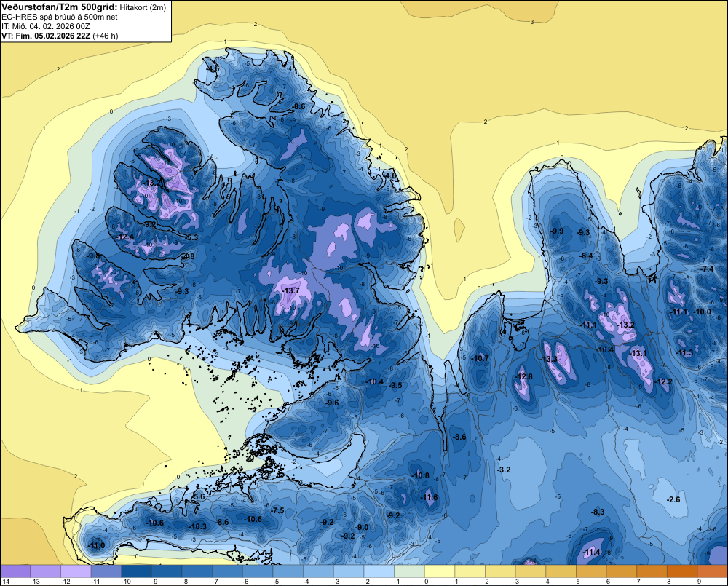
Task: Click the -13.7 temperature label
Action: point(291,290)
